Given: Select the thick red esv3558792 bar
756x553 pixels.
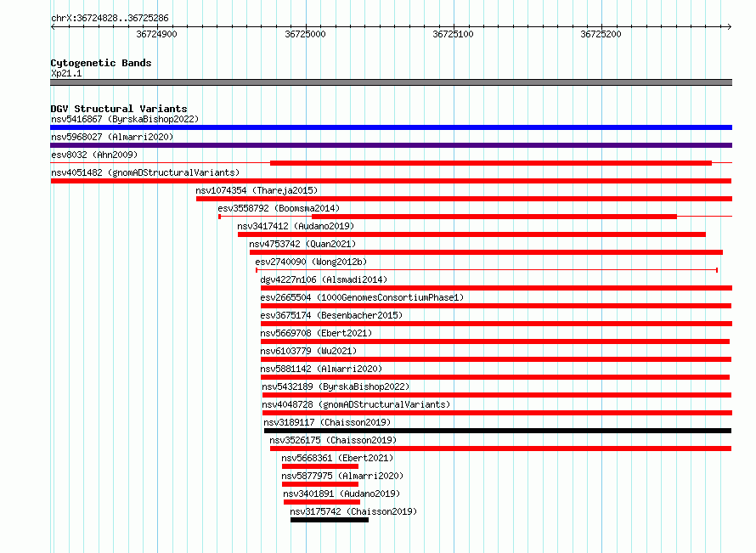Looking at the screenshot, I should click(x=494, y=217).
